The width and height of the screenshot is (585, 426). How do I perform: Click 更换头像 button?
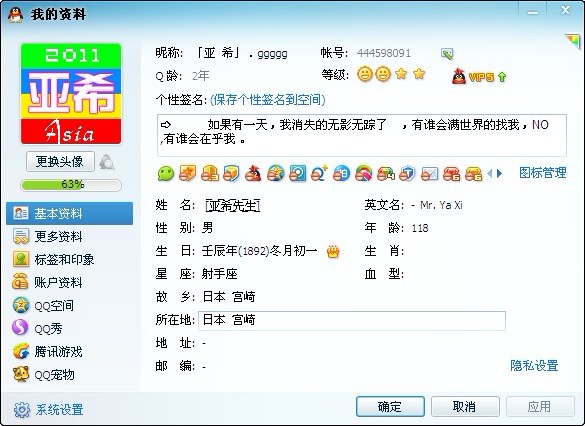(x=60, y=162)
